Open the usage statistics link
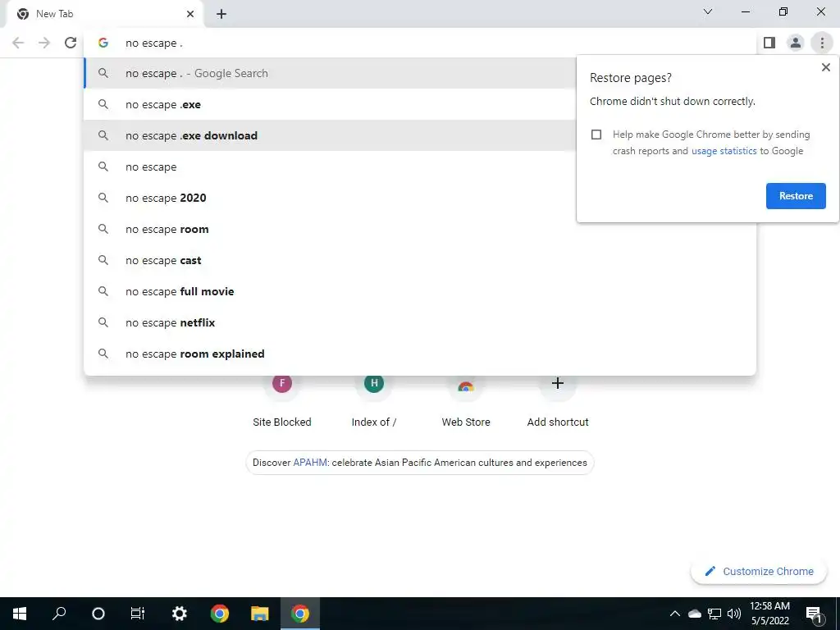 point(724,151)
